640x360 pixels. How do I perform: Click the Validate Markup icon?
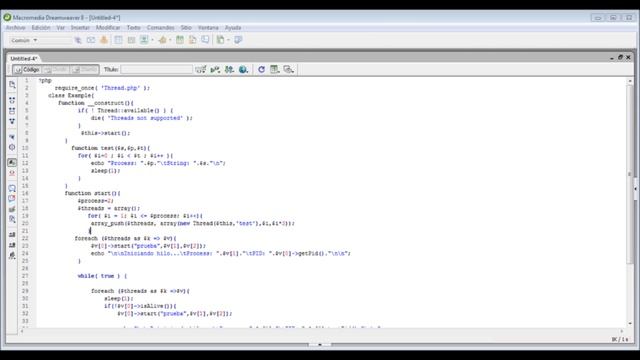[x=215, y=69]
